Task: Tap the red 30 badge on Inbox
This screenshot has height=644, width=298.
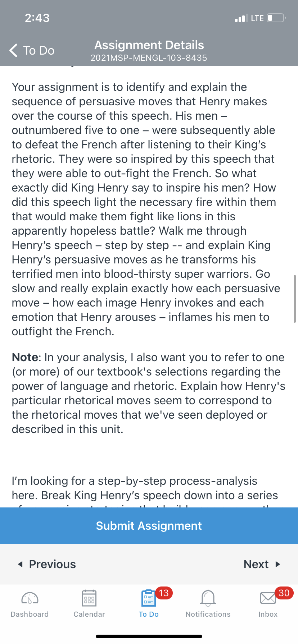Action: pyautogui.click(x=284, y=593)
